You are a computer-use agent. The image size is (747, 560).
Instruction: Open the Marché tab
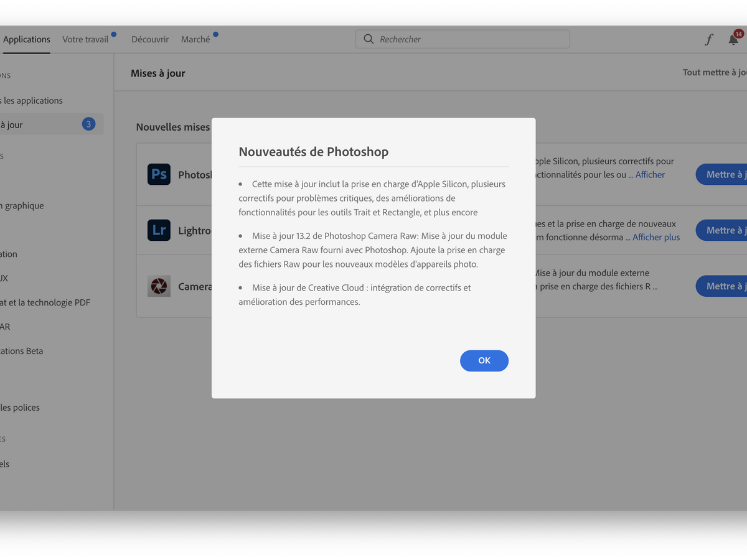click(x=195, y=39)
